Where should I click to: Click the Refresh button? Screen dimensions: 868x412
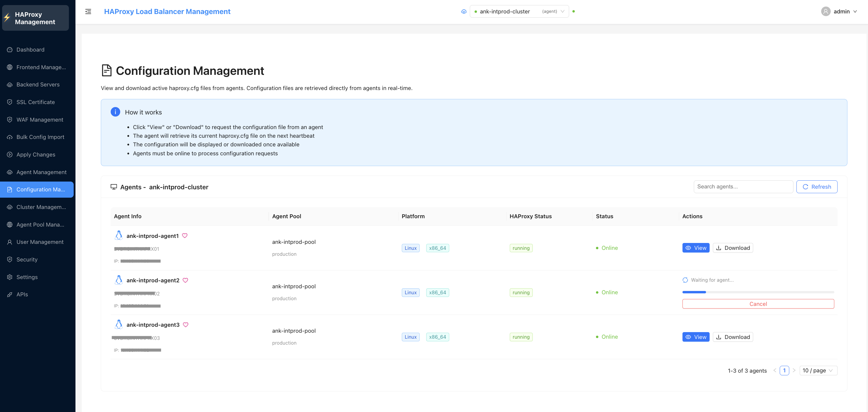[817, 187]
